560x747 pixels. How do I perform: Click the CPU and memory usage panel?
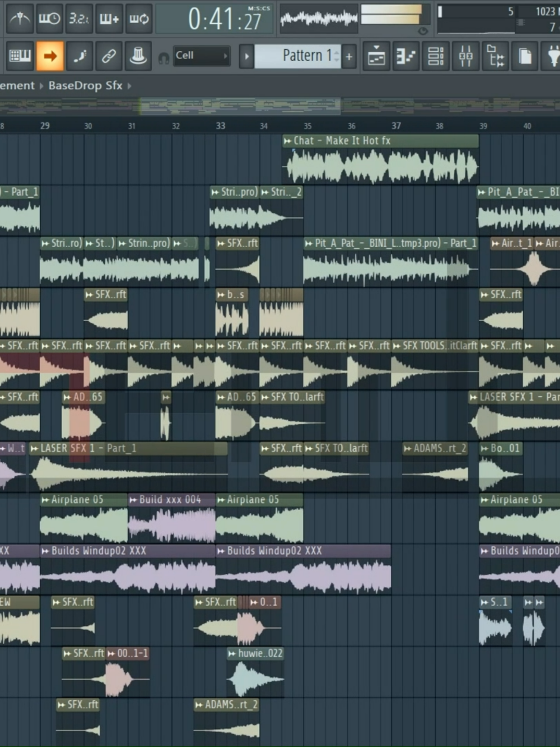tap(498, 19)
